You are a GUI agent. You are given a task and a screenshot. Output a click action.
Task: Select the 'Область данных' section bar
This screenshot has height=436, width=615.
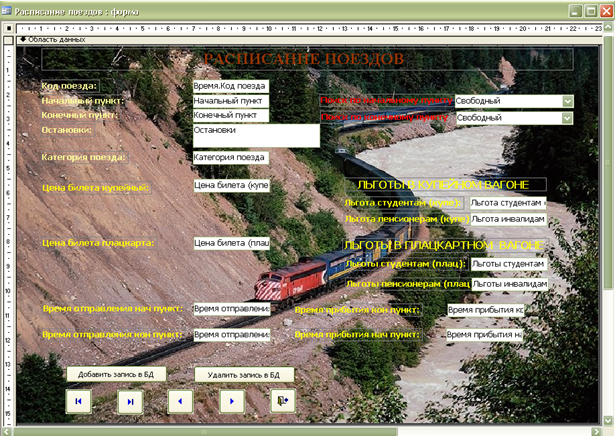coord(300,40)
